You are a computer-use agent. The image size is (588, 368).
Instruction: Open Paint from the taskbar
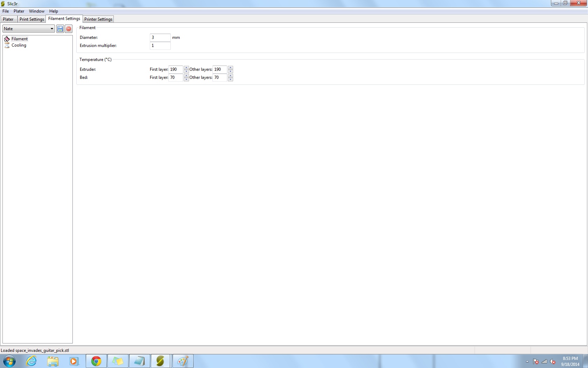pyautogui.click(x=183, y=361)
